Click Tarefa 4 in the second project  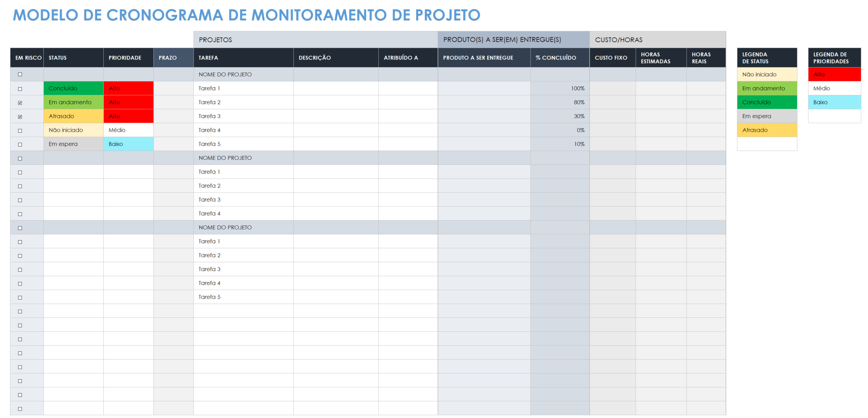243,214
